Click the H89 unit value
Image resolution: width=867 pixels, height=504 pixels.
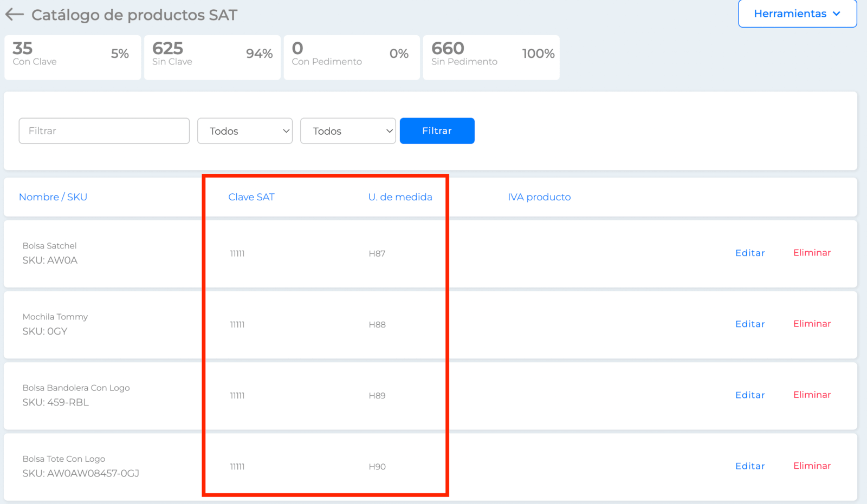tap(377, 395)
